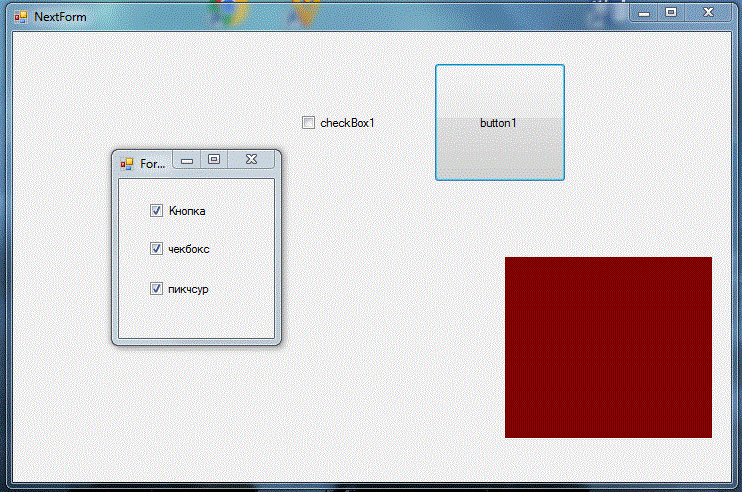The height and width of the screenshot is (492, 742).
Task: Click the NextForm window title icon
Action: (21, 17)
